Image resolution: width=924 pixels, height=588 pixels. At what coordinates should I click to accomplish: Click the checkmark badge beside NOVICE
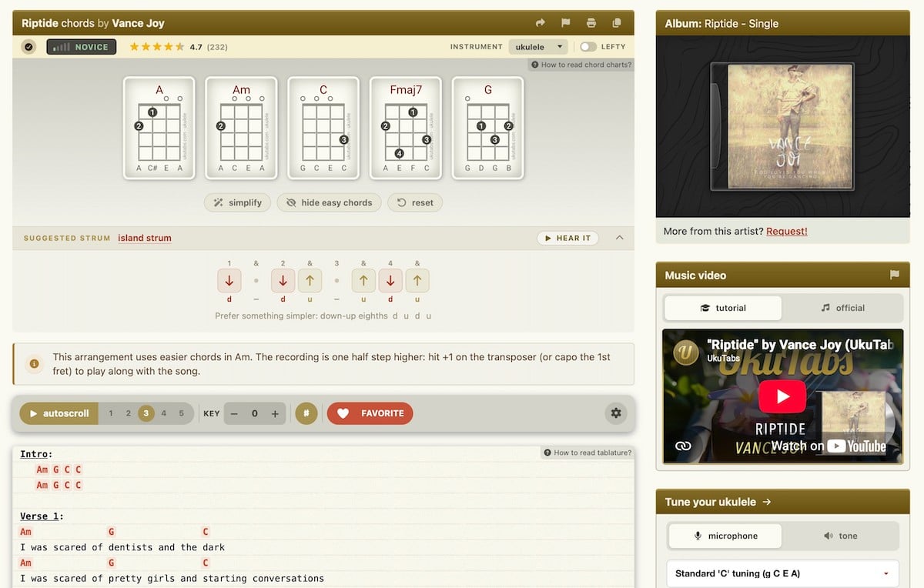(x=28, y=47)
